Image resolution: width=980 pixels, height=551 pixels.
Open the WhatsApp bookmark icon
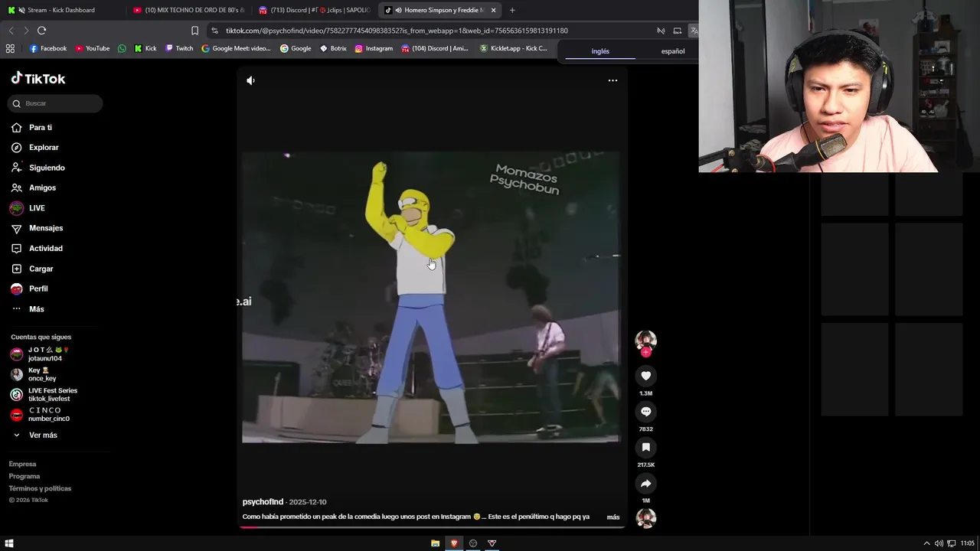coord(122,48)
